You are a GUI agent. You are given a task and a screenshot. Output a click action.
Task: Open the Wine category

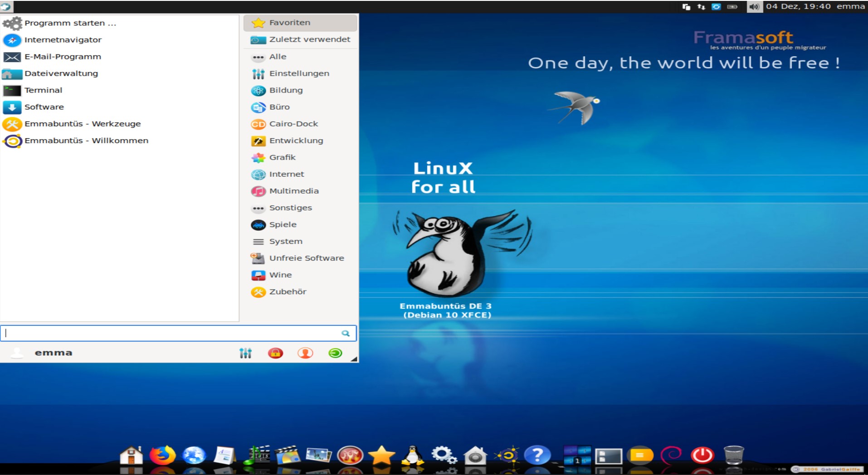pos(300,275)
